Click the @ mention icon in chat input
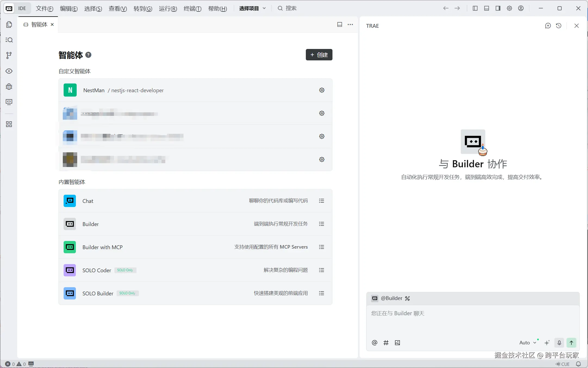Viewport: 588px width, 368px height. 375,343
